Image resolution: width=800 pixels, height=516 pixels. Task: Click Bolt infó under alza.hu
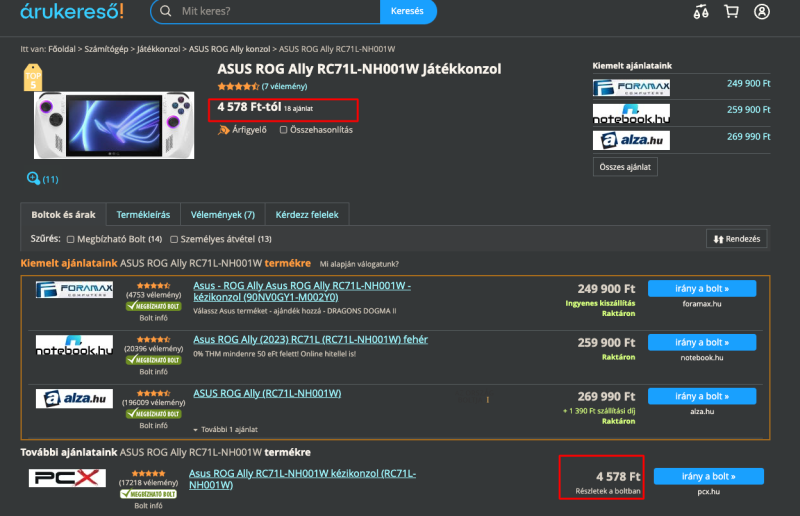(154, 425)
